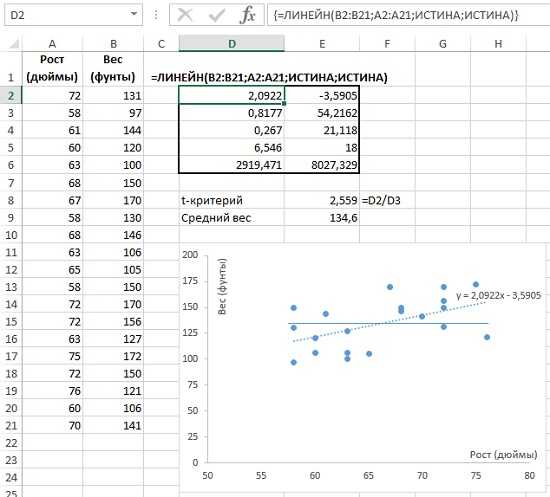The image size is (550, 497).
Task: Select row 1 header
Action: 11,69
